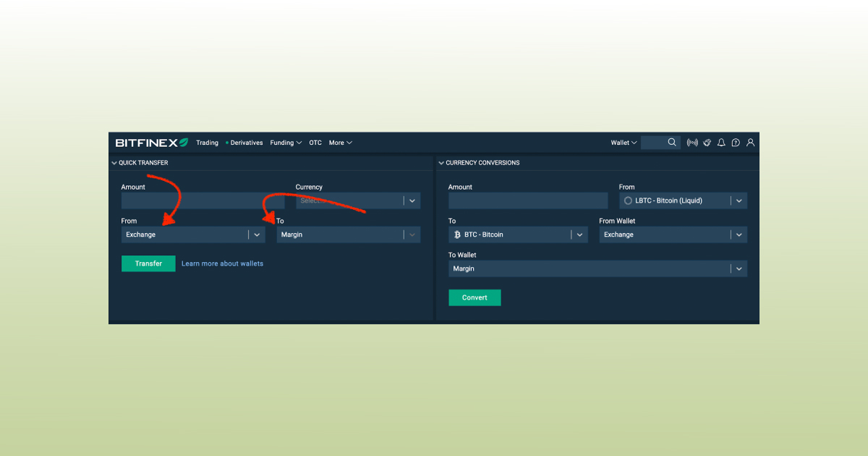868x456 pixels.
Task: Follow the Learn more about wallets link
Action: coord(222,263)
